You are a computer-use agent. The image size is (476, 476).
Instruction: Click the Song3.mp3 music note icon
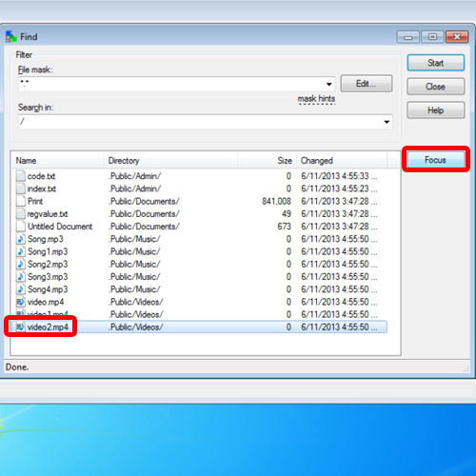[x=21, y=277]
